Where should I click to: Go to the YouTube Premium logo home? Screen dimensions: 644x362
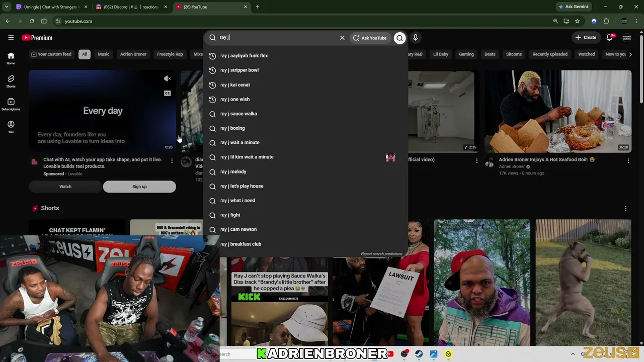point(37,38)
